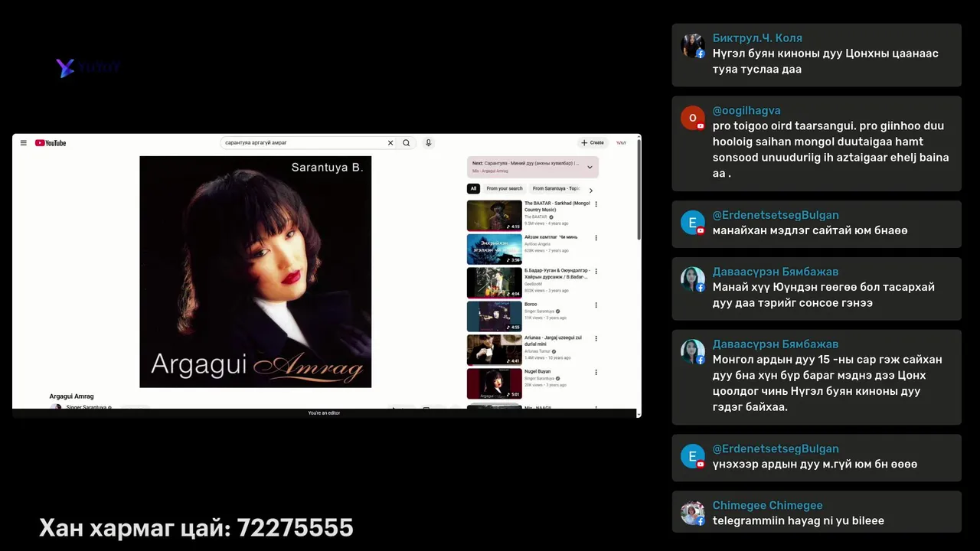Open more options for Хайрын дурсамж video

[x=596, y=272]
